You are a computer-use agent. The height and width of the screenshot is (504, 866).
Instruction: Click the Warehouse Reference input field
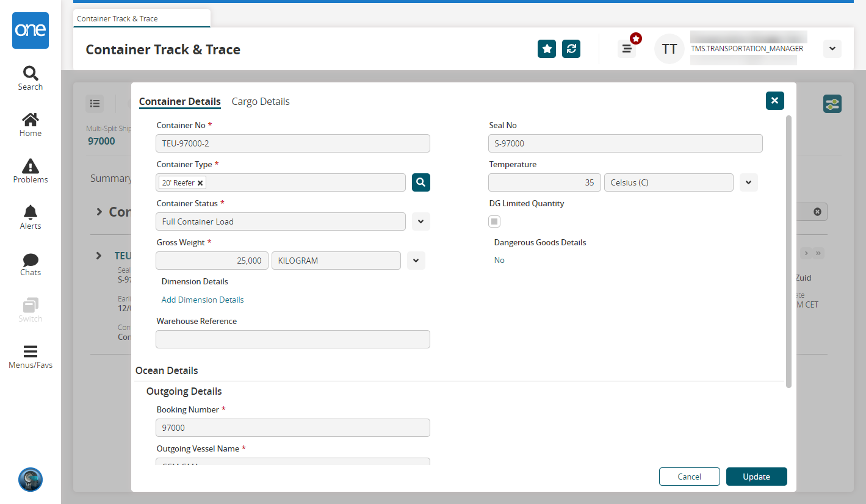click(293, 339)
